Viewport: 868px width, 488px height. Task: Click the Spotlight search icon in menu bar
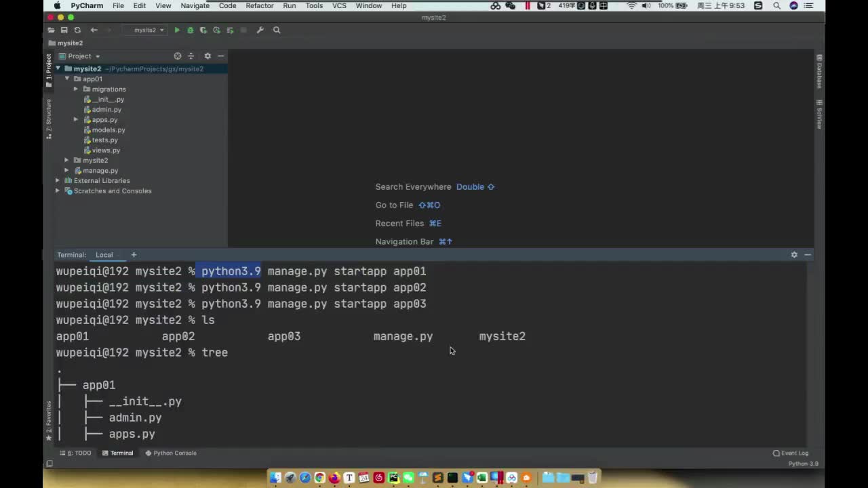point(776,5)
